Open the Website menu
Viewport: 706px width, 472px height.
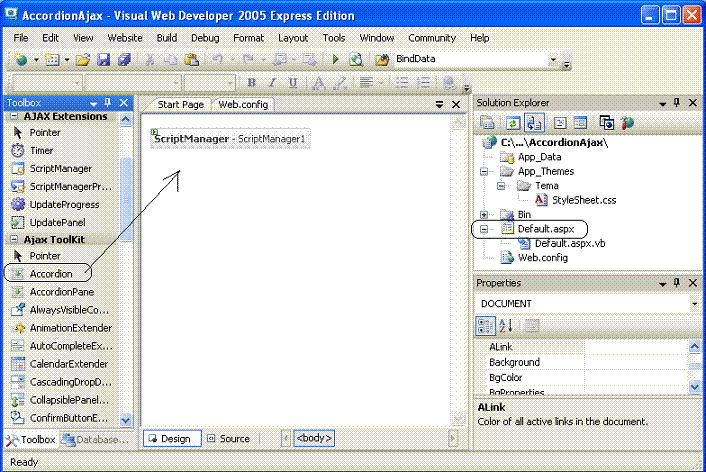125,38
